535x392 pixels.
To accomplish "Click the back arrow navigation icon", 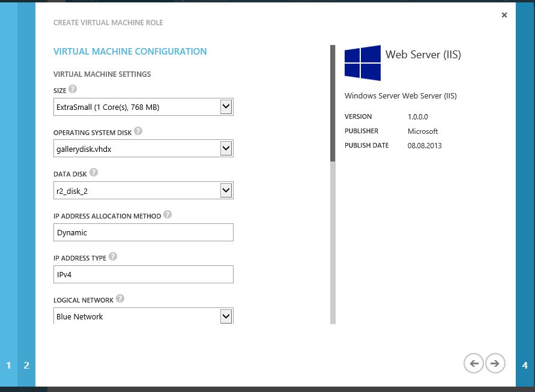I will click(x=474, y=363).
